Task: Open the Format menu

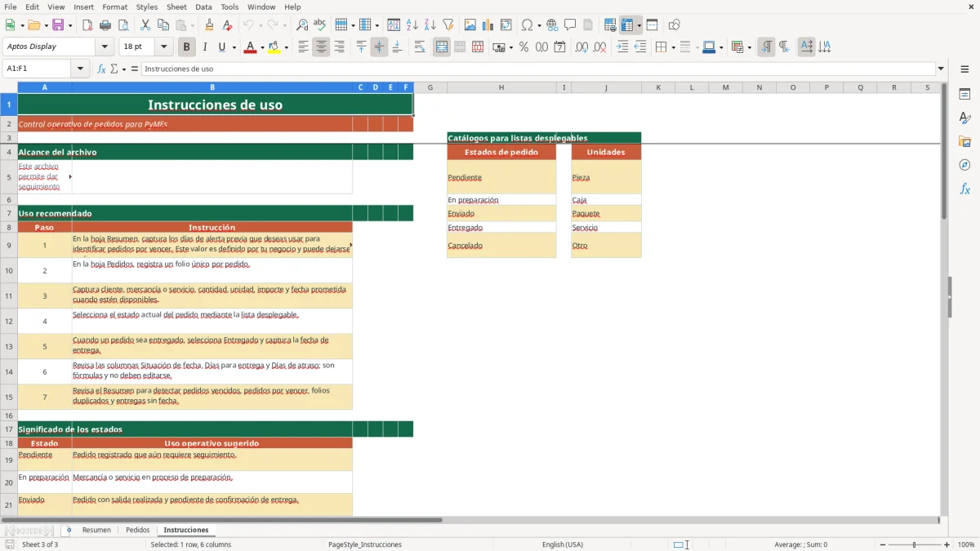Action: 114,7
